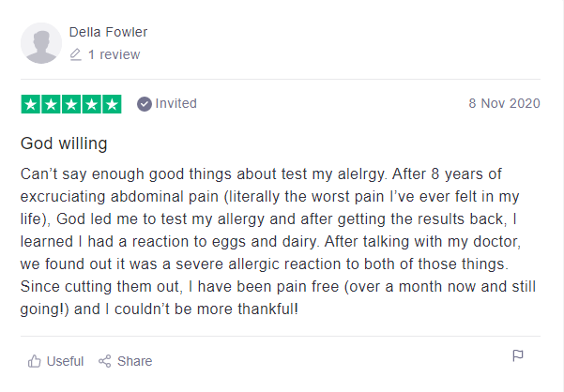
Task: Open the Della Fowler reviewer name link
Action: tap(108, 32)
